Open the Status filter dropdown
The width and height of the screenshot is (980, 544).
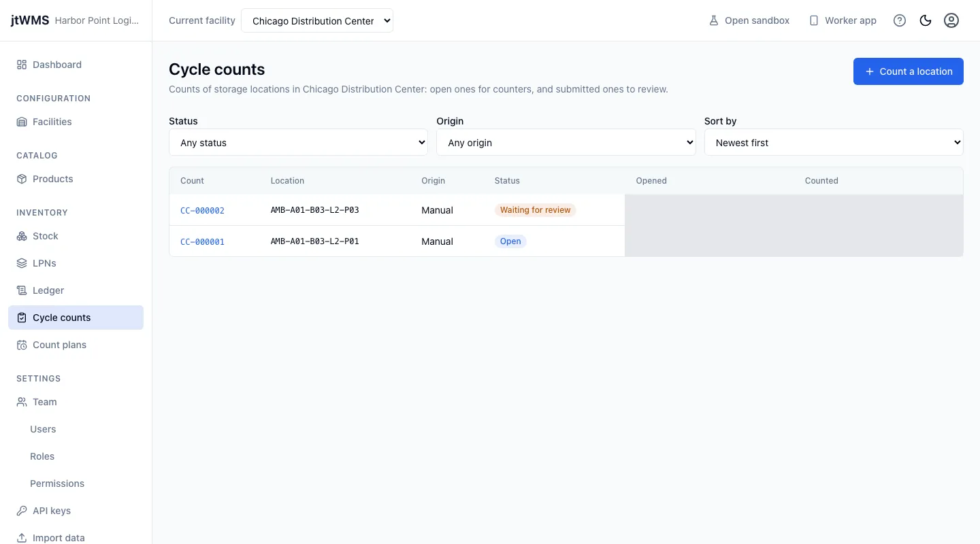(298, 142)
